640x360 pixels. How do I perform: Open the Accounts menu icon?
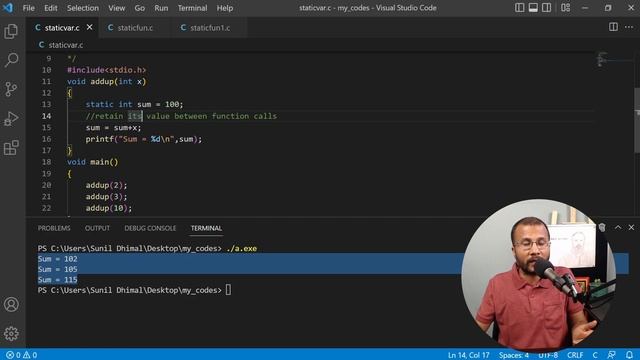11,304
